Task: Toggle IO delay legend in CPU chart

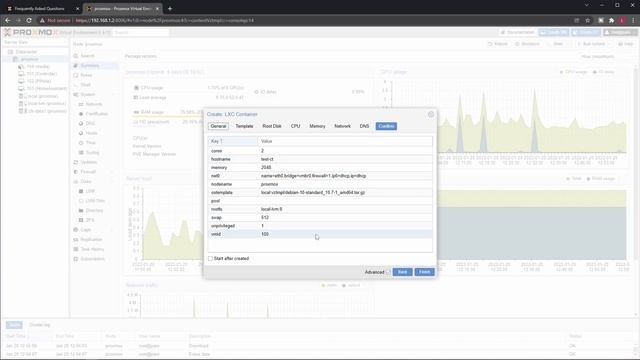Action: coord(603,72)
